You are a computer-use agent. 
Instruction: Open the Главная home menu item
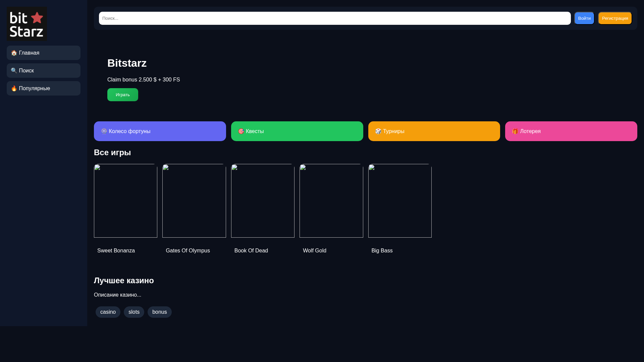point(44,53)
